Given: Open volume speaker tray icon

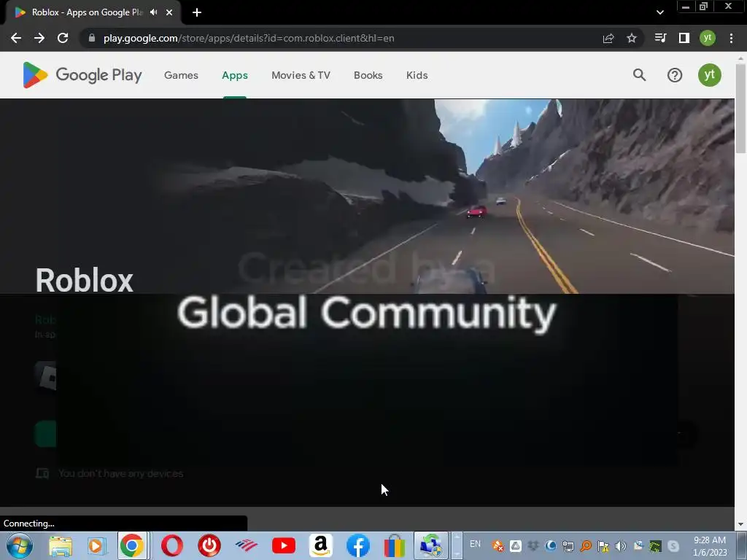Looking at the screenshot, I should (621, 546).
